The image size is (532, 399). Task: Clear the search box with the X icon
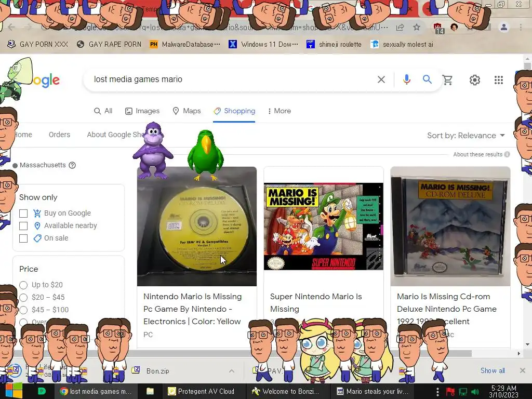pyautogui.click(x=381, y=79)
